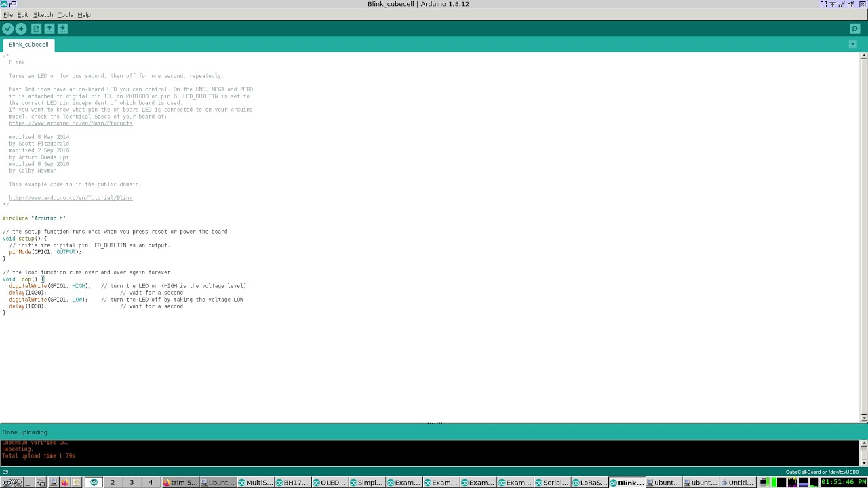This screenshot has height=488, width=868.
Task: Open the File menu
Action: [8, 14]
